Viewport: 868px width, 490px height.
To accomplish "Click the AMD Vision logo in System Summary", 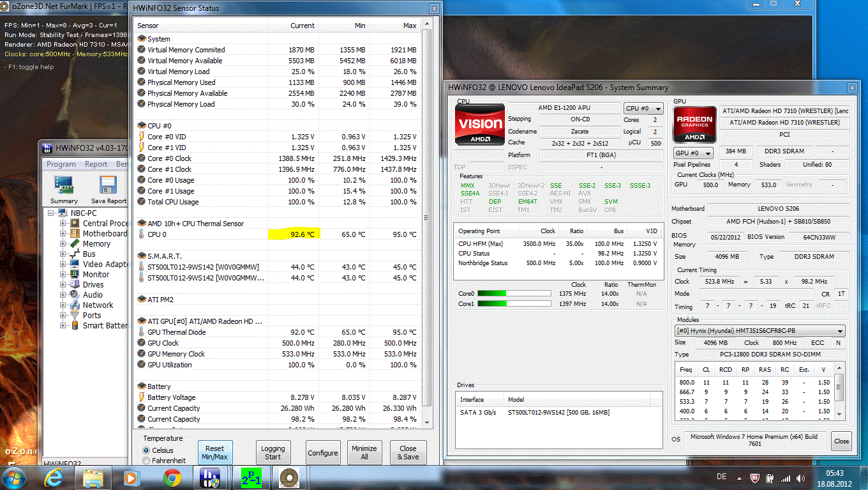I will point(479,123).
